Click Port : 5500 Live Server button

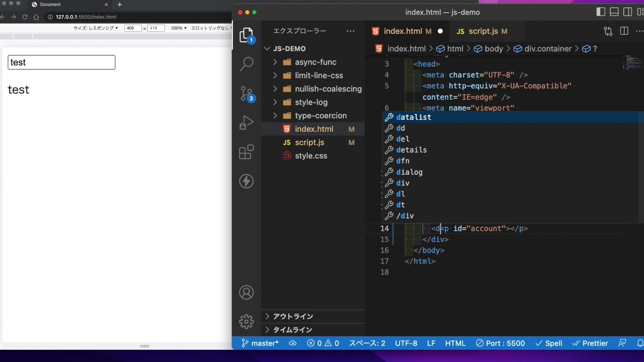pyautogui.click(x=500, y=343)
